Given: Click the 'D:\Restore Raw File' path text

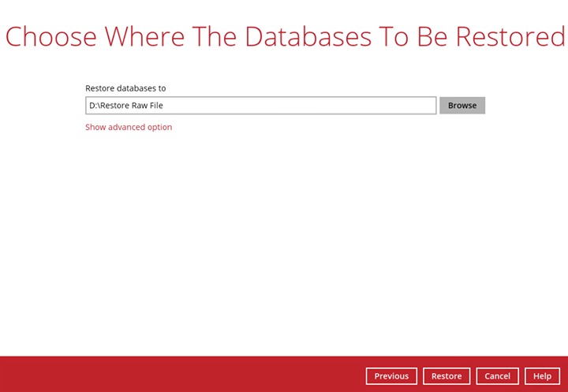Looking at the screenshot, I should coord(126,106).
